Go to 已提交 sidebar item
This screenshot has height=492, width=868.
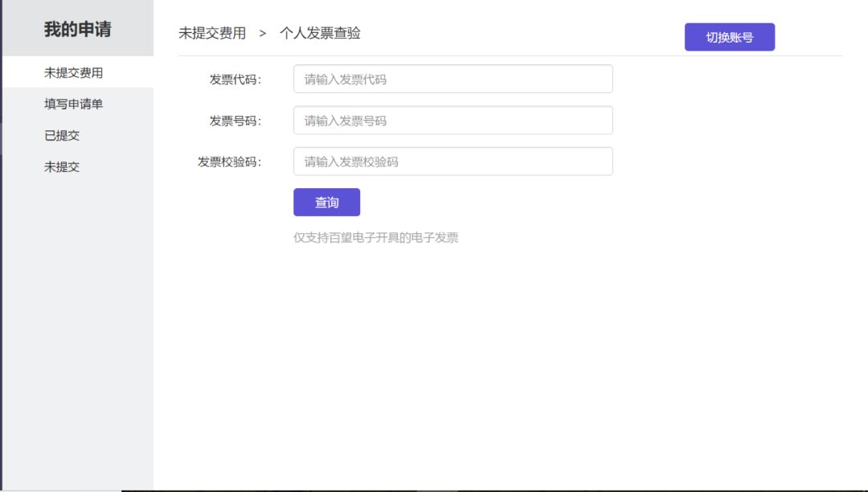62,135
